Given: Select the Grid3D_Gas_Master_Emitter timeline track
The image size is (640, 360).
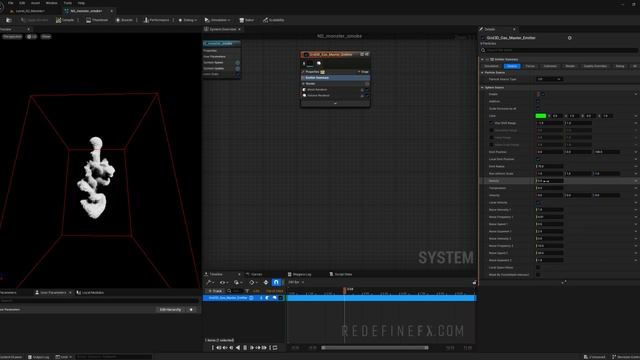Looking at the screenshot, I should point(244,298).
